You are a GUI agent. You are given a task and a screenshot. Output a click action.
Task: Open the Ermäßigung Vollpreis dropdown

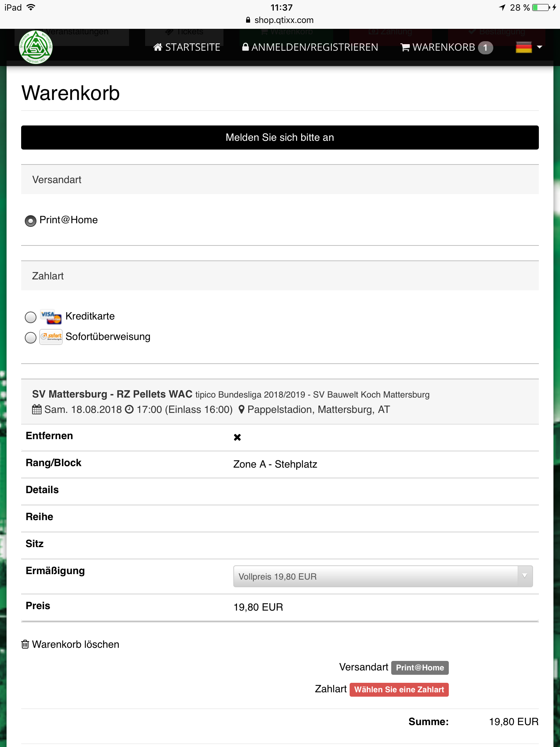383,576
